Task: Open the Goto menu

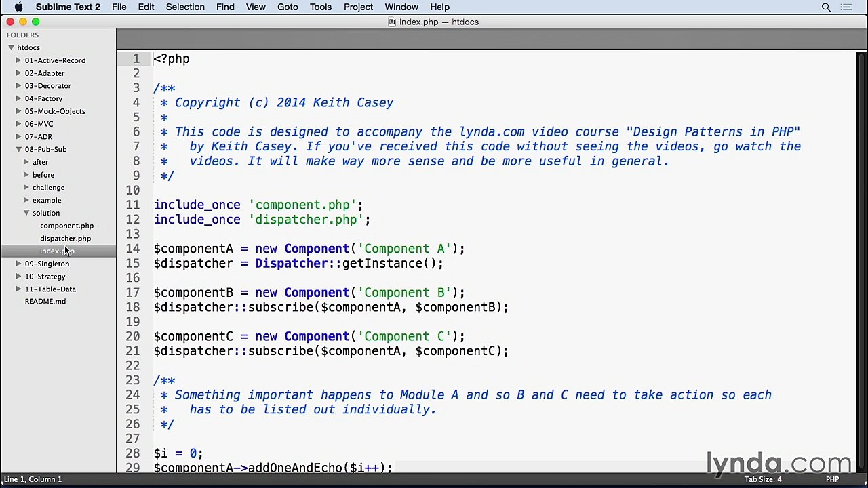Action: pos(288,7)
